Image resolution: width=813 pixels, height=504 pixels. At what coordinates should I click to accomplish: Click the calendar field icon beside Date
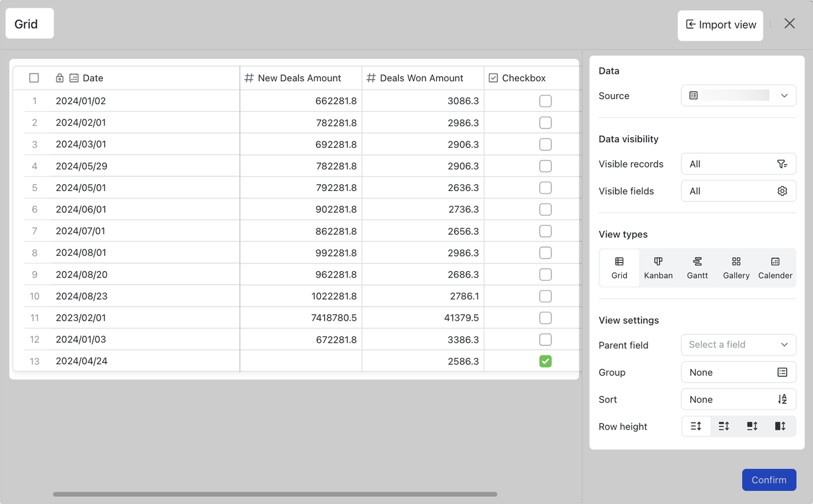click(74, 78)
